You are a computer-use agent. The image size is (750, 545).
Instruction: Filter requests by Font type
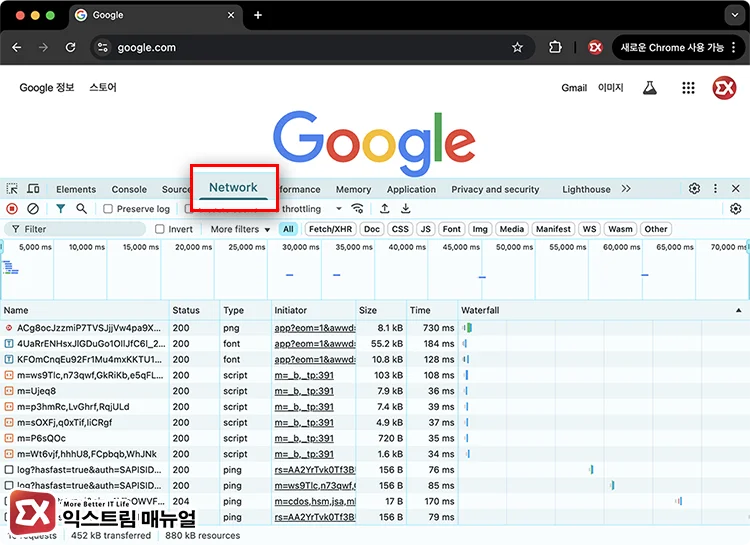pos(451,229)
